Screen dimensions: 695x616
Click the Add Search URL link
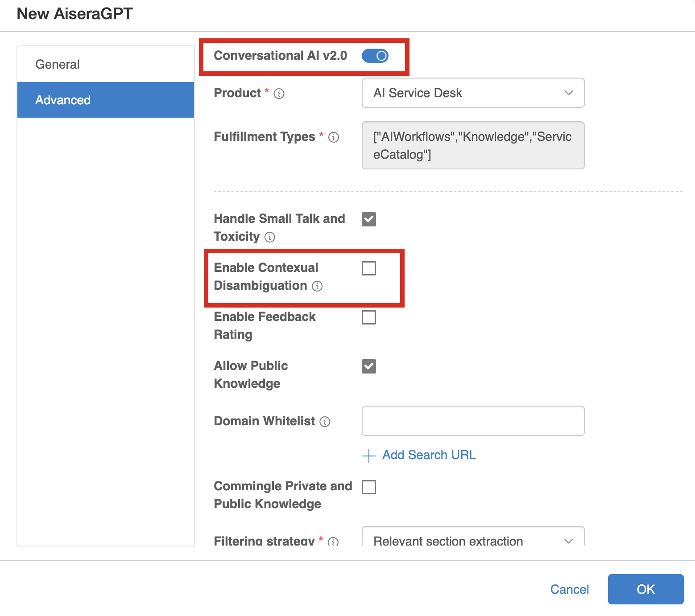click(x=429, y=455)
